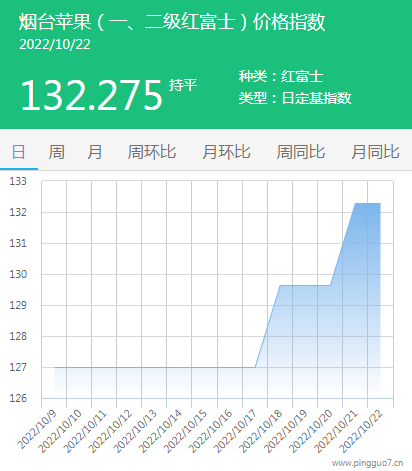The width and height of the screenshot is (412, 471).
Task: Click the 126 y-axis label
Action: point(18,398)
